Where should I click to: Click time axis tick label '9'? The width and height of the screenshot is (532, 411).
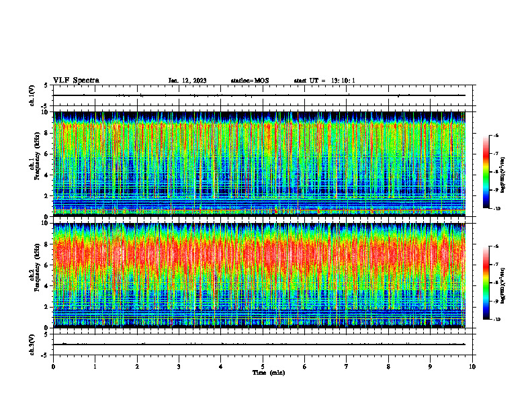430,367
